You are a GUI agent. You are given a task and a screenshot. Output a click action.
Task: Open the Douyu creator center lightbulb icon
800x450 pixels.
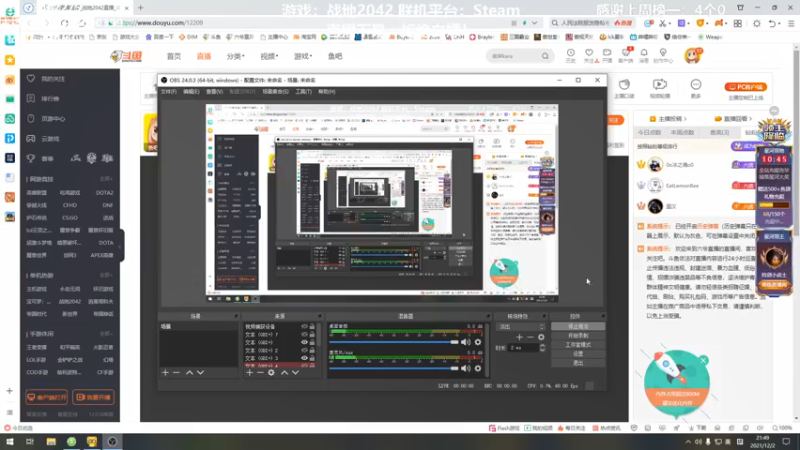point(663,53)
